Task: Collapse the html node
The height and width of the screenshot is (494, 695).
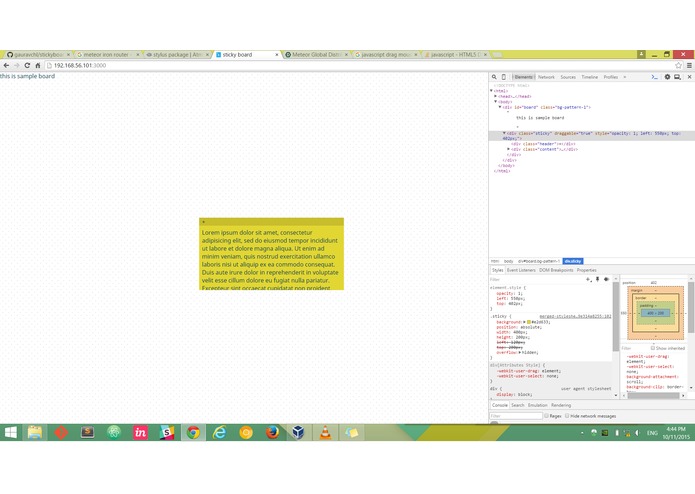Action: point(491,91)
